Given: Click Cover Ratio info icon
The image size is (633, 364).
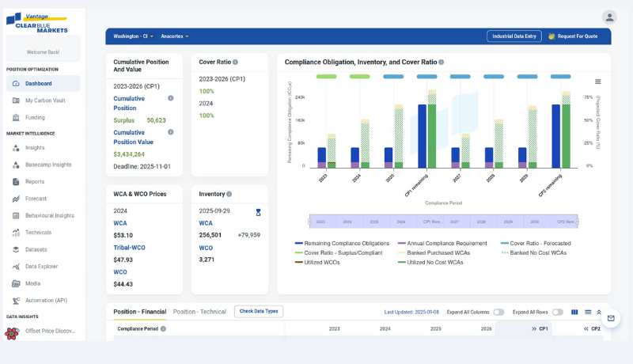Looking at the screenshot, I should point(235,62).
